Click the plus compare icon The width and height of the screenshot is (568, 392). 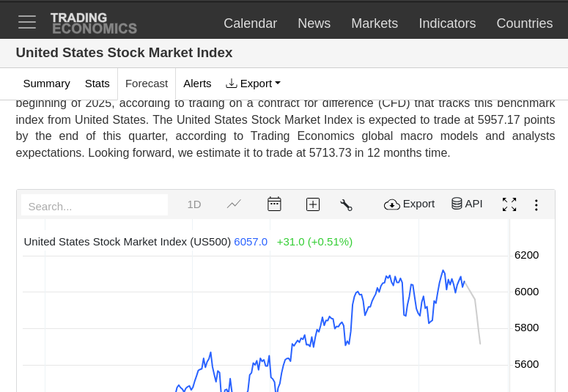[x=313, y=204]
